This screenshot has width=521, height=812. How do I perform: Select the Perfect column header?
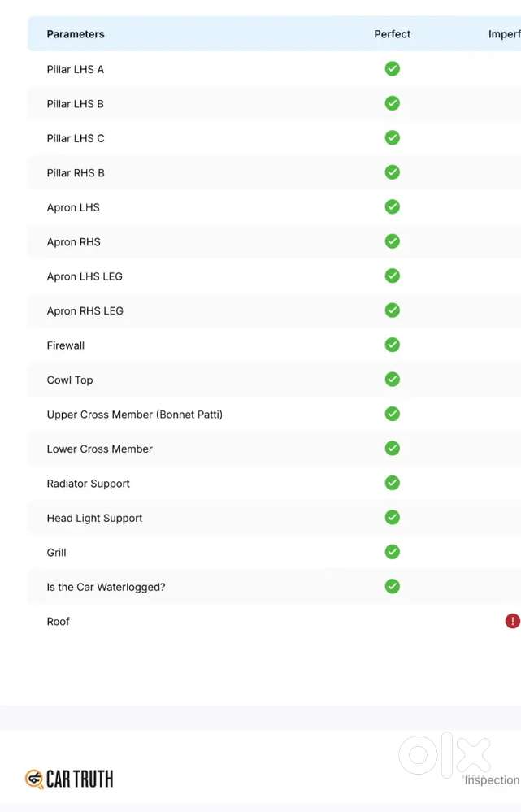(392, 34)
